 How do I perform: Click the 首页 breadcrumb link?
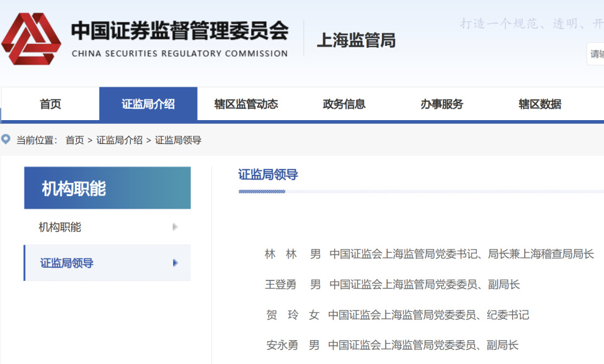point(75,140)
